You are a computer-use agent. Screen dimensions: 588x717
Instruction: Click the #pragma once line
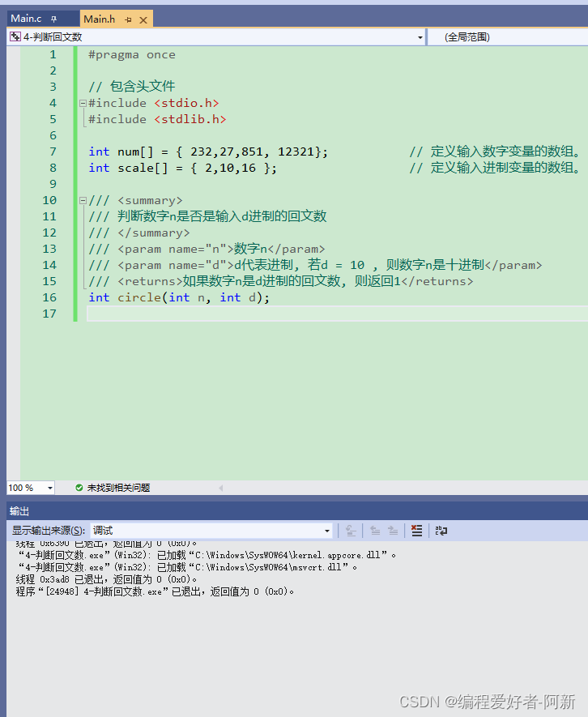(132, 55)
